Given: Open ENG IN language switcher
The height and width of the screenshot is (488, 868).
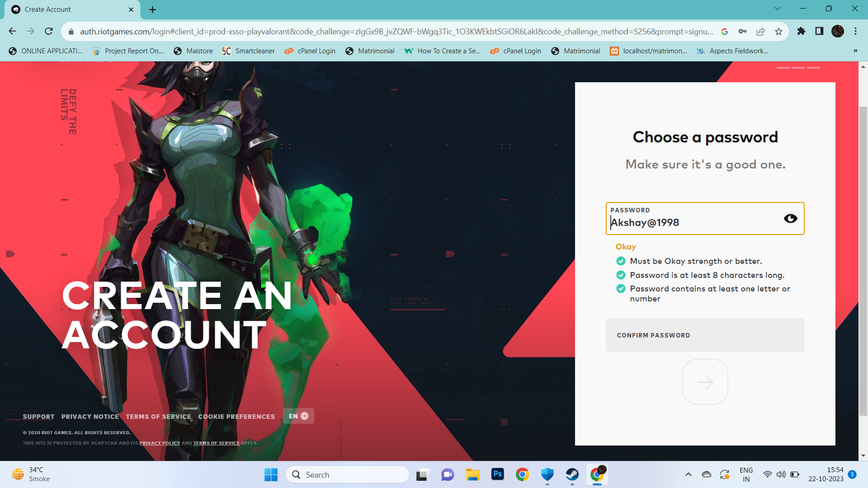Looking at the screenshot, I should [746, 475].
